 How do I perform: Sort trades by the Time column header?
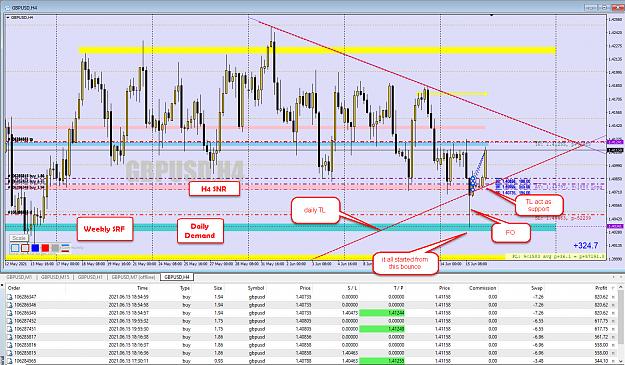142,288
